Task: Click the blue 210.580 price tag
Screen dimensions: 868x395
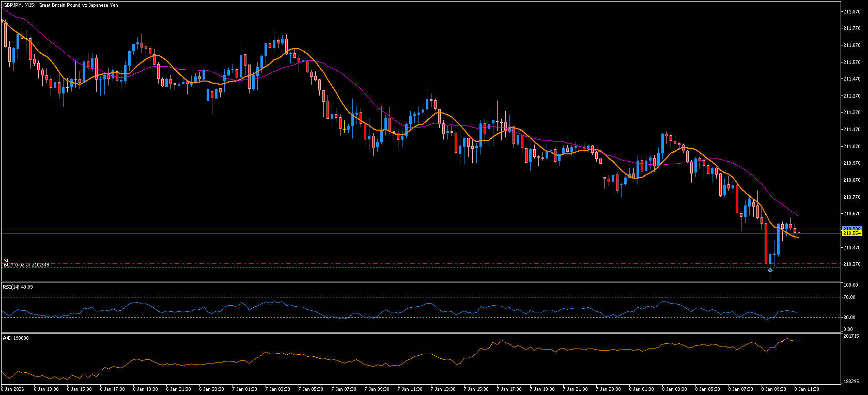Action: 851,229
